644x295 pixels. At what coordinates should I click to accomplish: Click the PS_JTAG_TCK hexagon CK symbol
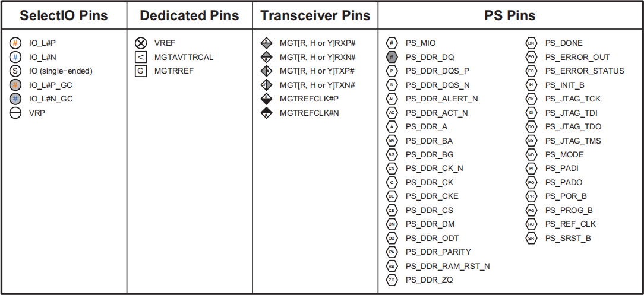(531, 99)
